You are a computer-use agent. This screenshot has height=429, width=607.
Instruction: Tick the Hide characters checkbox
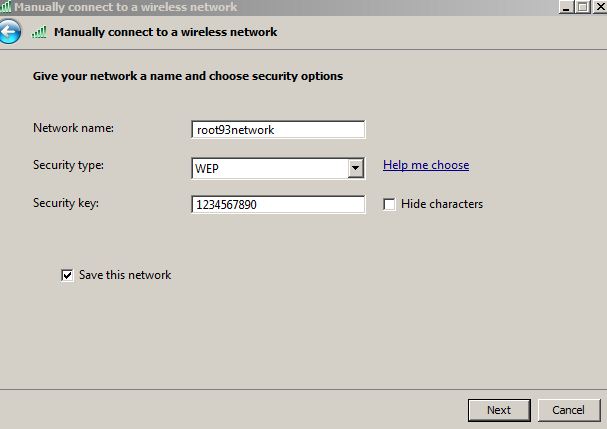point(390,204)
